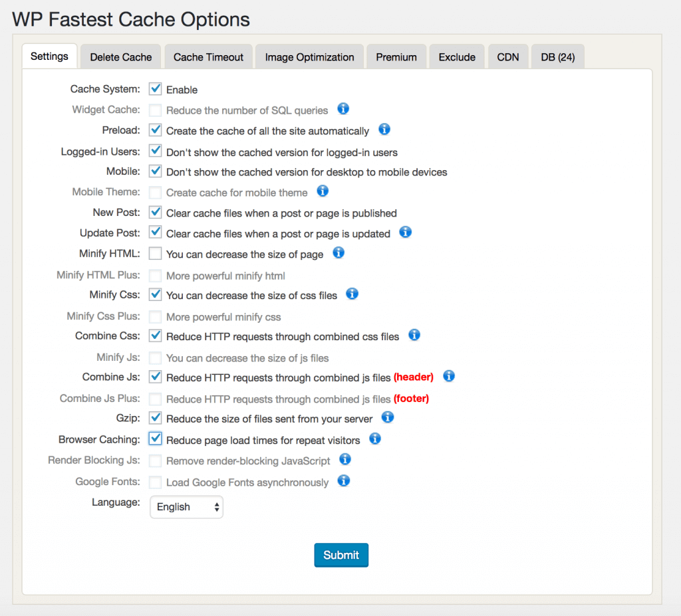Toggle Mobile Theme checkbox
The width and height of the screenshot is (681, 616).
click(x=155, y=192)
